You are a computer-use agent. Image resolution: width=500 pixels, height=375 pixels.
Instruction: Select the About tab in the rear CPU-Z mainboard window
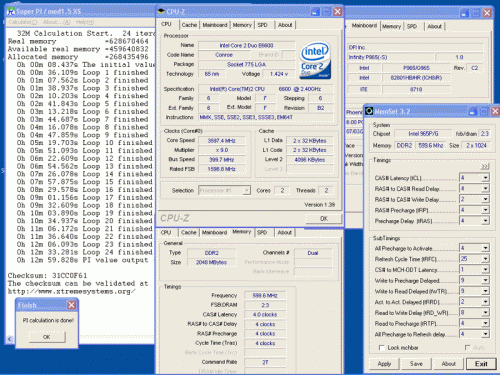coord(434,26)
